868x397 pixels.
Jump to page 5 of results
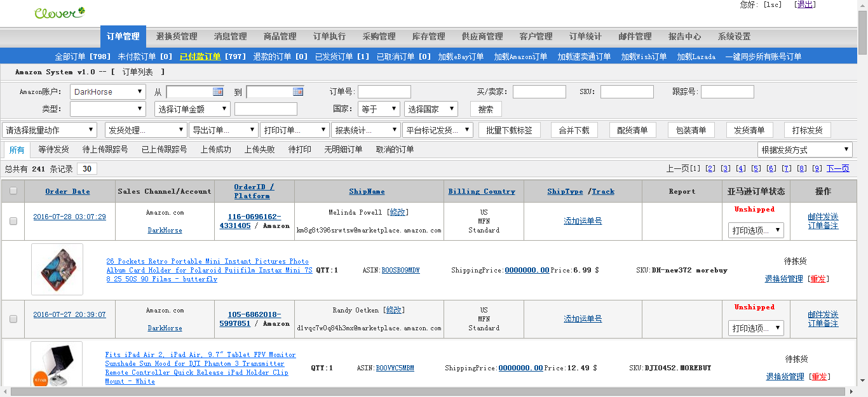coord(756,168)
